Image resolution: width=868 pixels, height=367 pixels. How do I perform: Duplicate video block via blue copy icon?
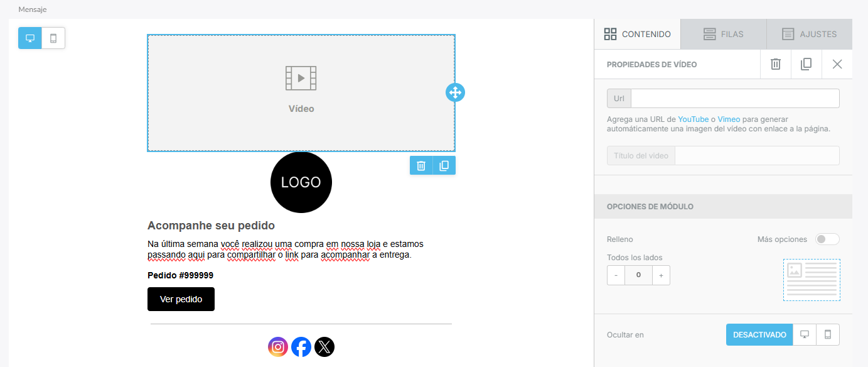point(444,165)
